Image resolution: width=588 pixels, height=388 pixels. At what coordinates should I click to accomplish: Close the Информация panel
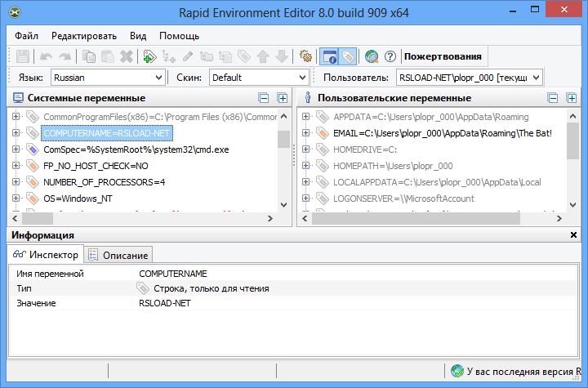[x=573, y=235]
